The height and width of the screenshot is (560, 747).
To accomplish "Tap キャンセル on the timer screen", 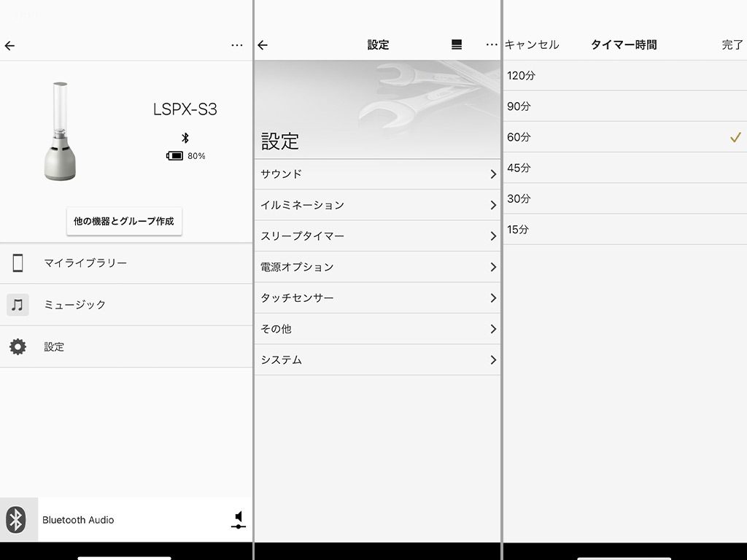I will click(532, 44).
